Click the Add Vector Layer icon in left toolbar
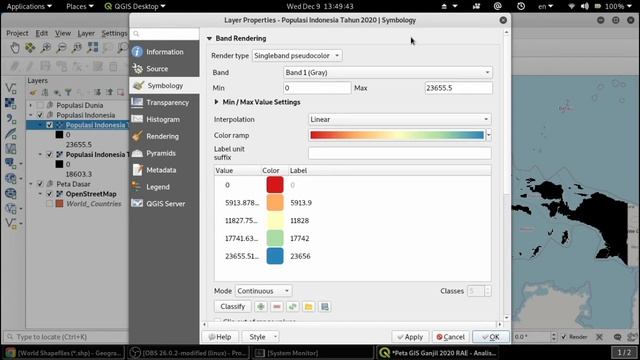 pos(11,88)
